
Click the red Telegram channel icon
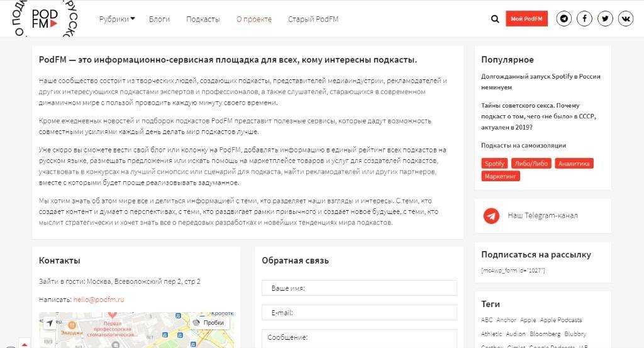tap(491, 216)
